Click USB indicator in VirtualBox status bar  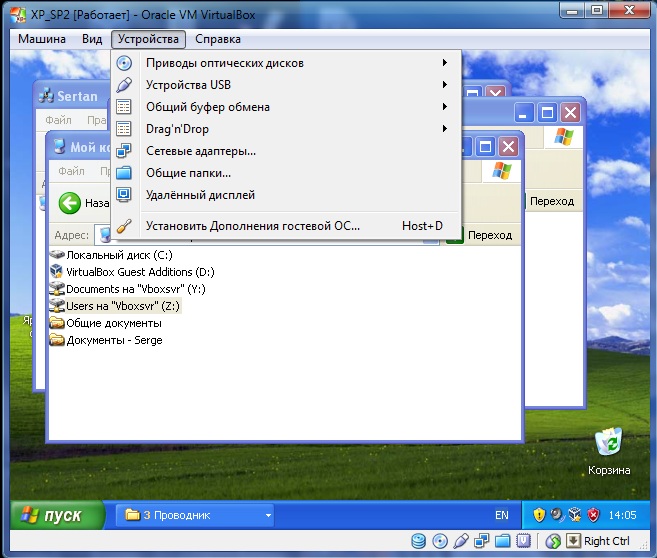tap(460, 541)
